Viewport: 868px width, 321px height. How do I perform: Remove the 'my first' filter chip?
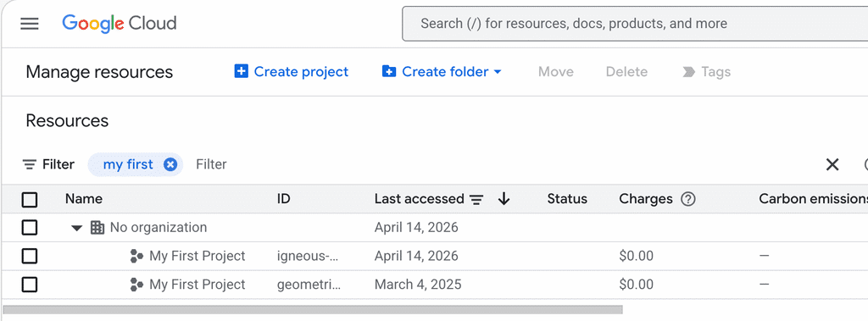pos(170,164)
